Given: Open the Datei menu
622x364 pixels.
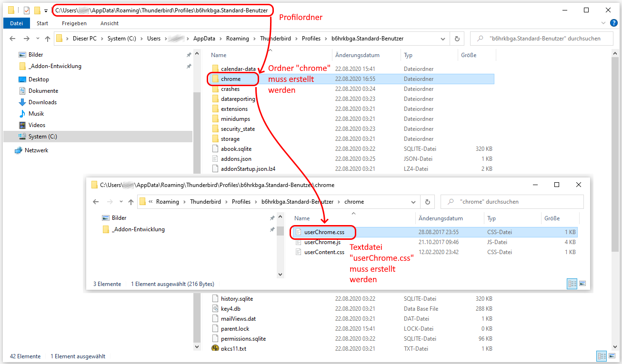Looking at the screenshot, I should point(17,23).
